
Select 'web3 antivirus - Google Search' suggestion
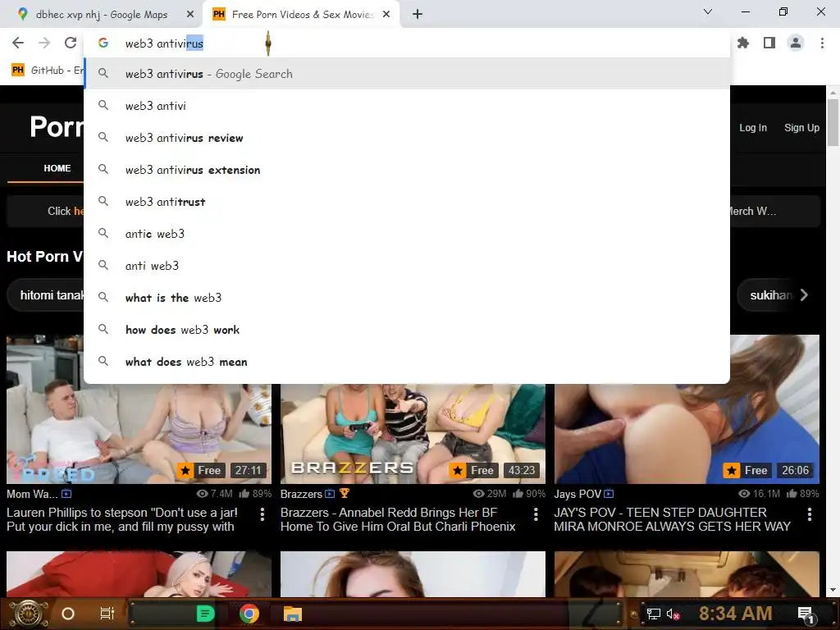407,74
